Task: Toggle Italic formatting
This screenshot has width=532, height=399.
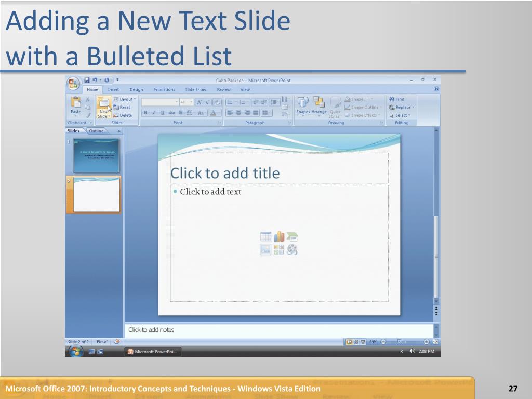Action: coord(154,113)
